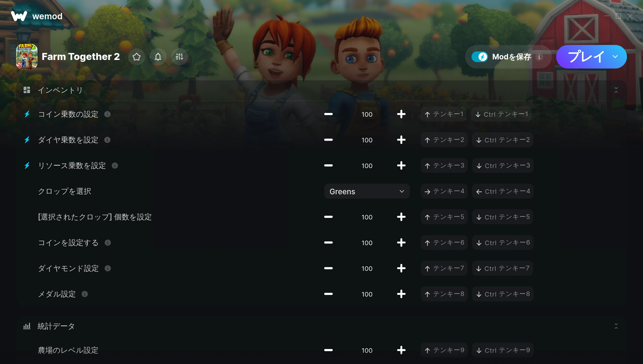Collapse the インベントリ section
Viewport: 643px width, 364px height.
[616, 90]
